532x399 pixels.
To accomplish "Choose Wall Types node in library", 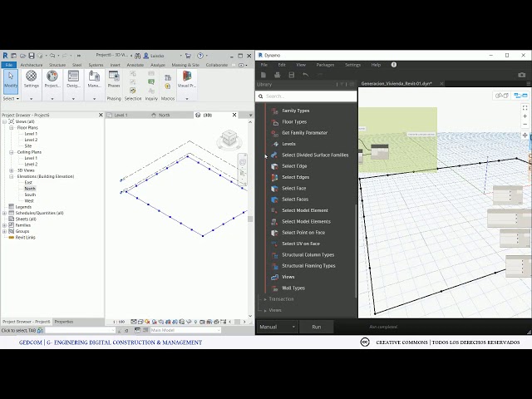I will point(293,288).
